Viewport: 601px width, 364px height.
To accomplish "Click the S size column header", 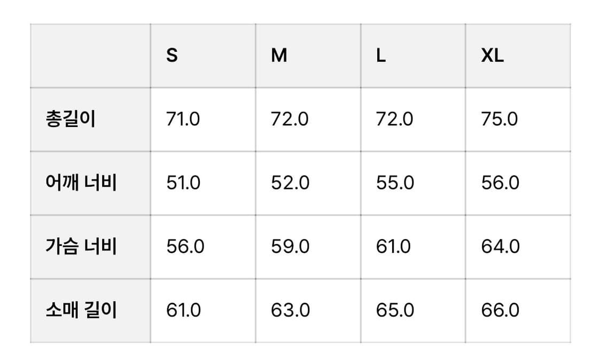I will (x=172, y=56).
